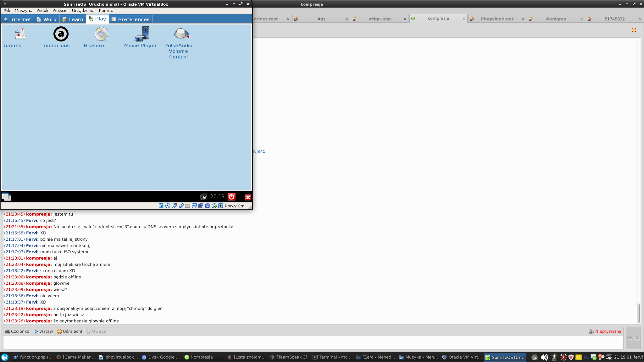
Task: Open the Czcionka font options
Action: click(17, 331)
